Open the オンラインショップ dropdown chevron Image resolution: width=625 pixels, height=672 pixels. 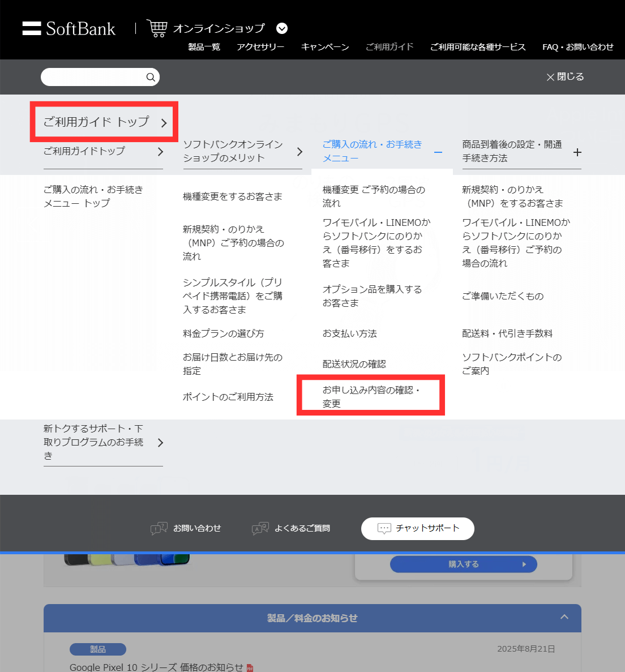tap(281, 29)
